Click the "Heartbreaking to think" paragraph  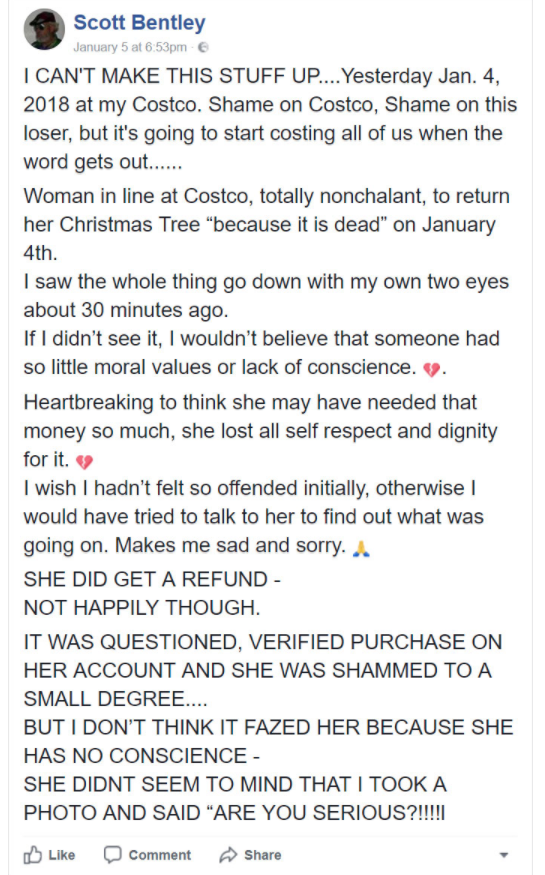click(x=261, y=431)
